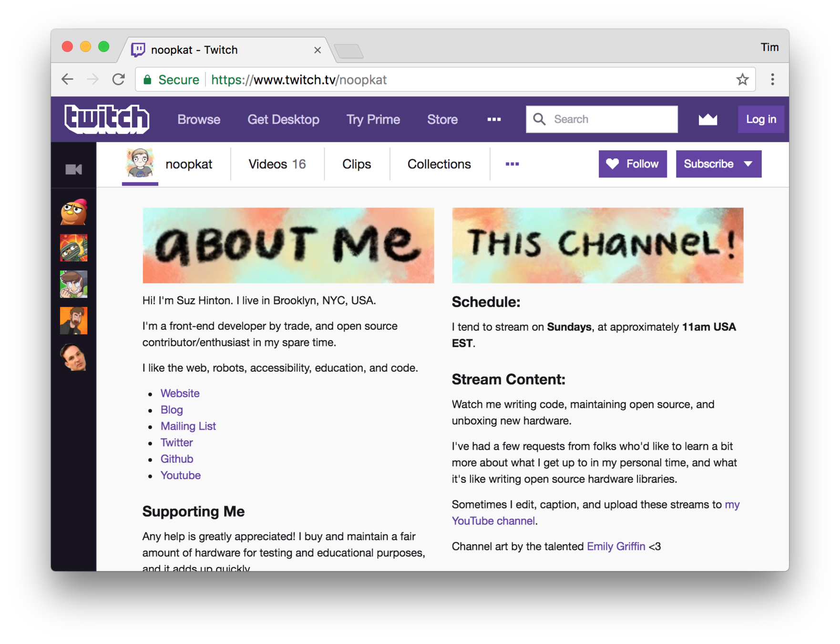Open the grinning cartoon face avatar channel
Screen dimensions: 840x644
pos(73,284)
